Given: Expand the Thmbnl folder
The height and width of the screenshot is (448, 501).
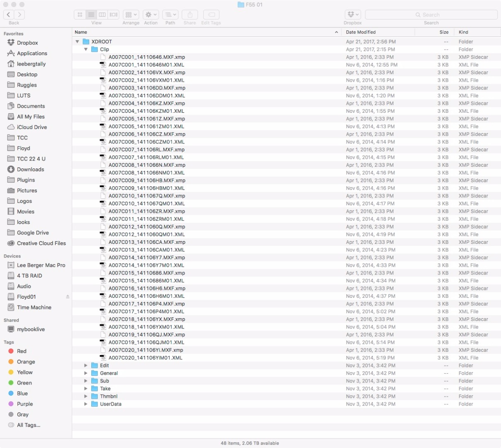Looking at the screenshot, I should tap(86, 396).
